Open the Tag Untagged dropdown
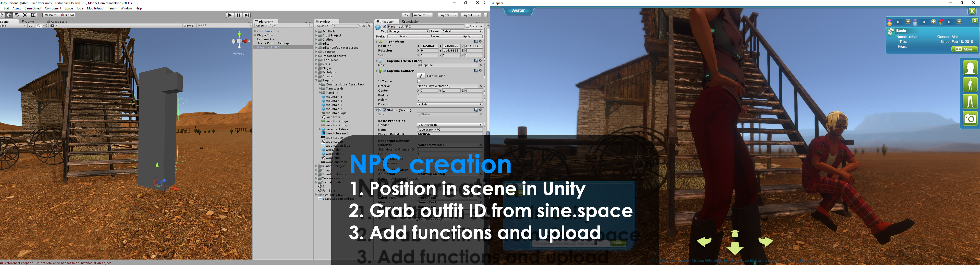 pos(408,32)
